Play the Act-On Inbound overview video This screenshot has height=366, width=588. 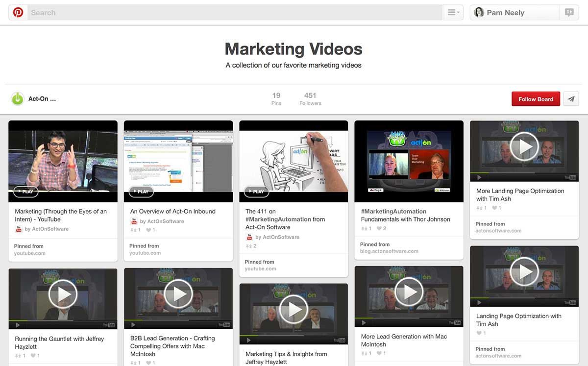click(141, 192)
